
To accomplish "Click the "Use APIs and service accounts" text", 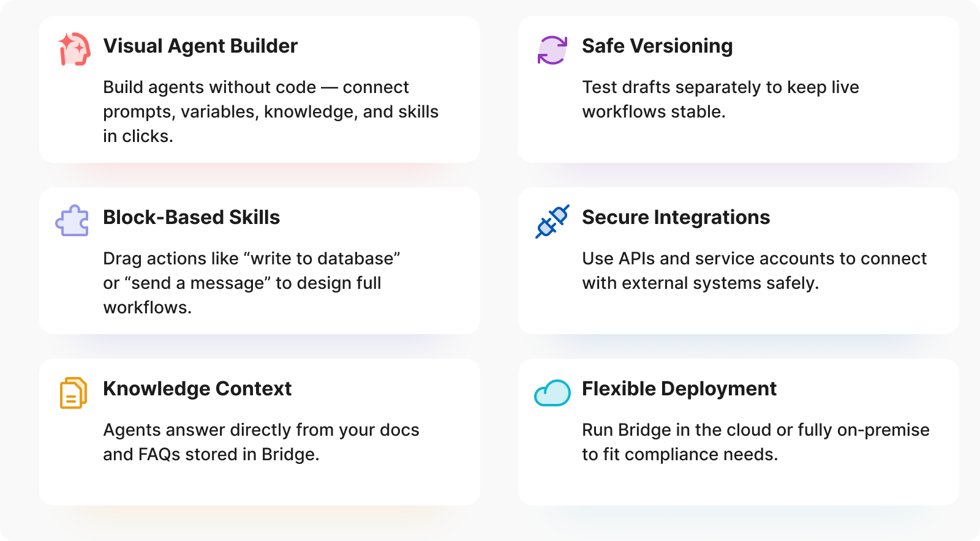I will pyautogui.click(x=754, y=270).
